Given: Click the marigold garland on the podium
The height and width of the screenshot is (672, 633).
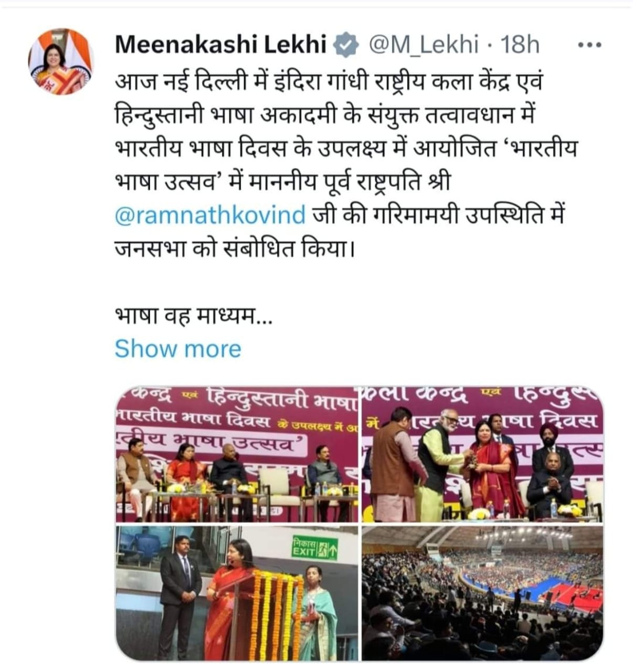Looking at the screenshot, I should 275,615.
